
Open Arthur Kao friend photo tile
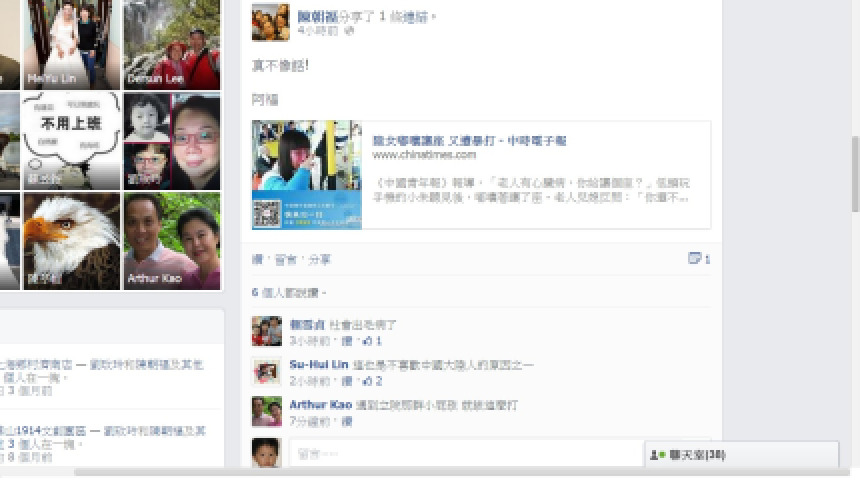coord(172,241)
